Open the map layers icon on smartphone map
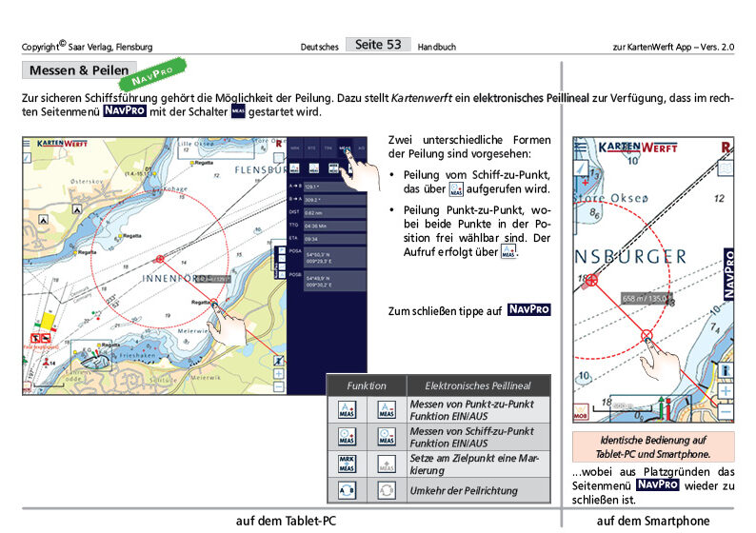 [x=726, y=168]
